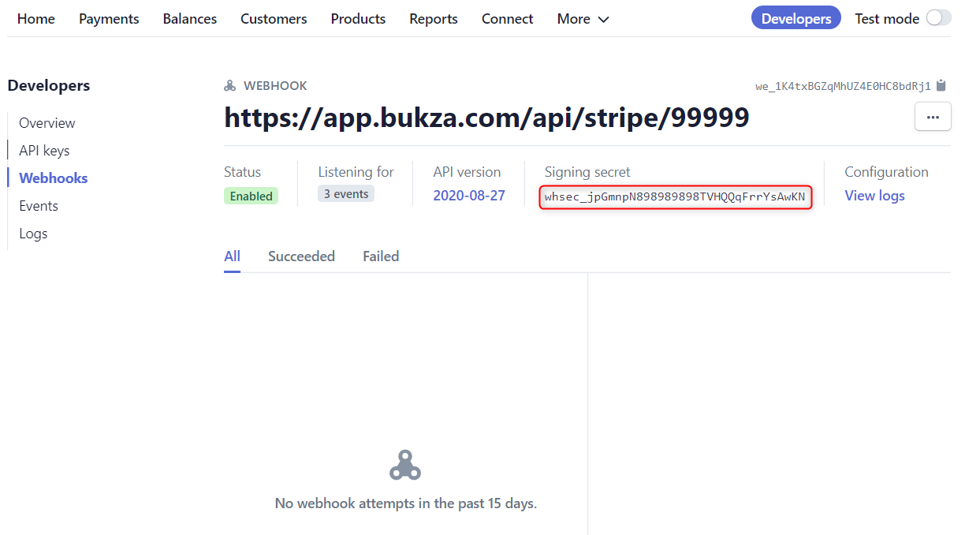Click the signing secret whsec value
This screenshot has width=980, height=535.
click(675, 196)
